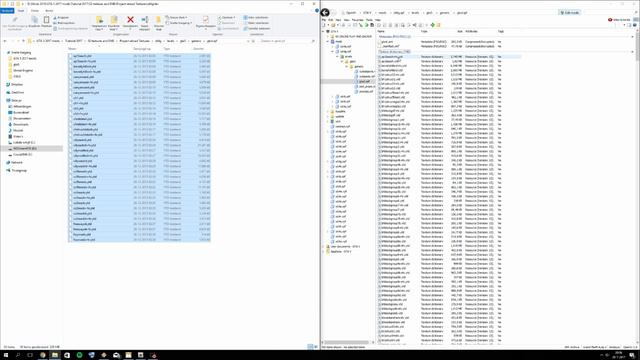Image resolution: width=640 pixels, height=360 pixels.
Task: Click the Kopiëren naar folder icon
Action: 114,20
